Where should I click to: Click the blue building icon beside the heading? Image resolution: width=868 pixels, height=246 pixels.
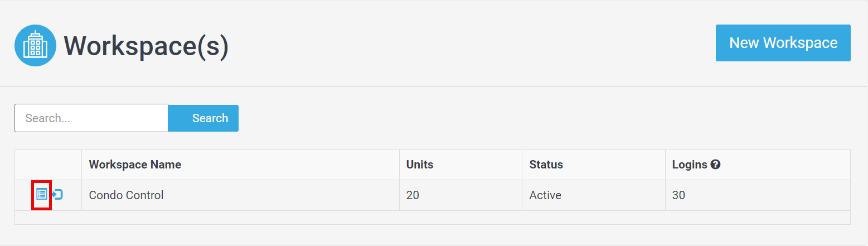[x=35, y=46]
